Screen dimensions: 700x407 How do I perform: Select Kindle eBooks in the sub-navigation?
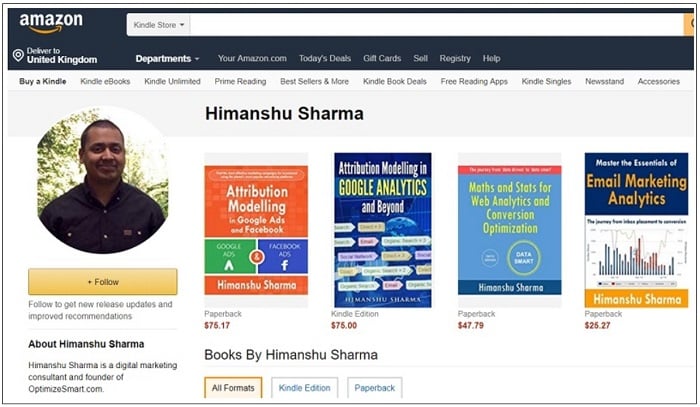click(105, 82)
